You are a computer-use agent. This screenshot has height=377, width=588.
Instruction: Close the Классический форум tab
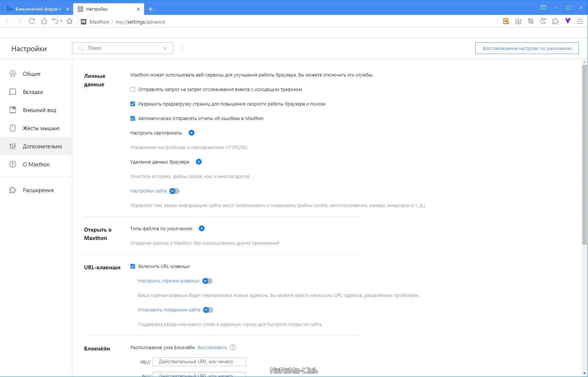[68, 9]
